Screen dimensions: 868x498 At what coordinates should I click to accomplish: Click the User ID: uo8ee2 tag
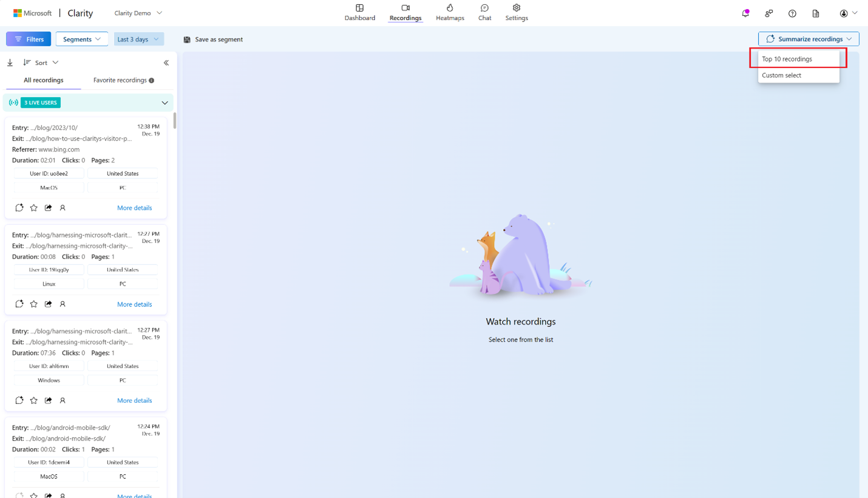[x=49, y=174]
